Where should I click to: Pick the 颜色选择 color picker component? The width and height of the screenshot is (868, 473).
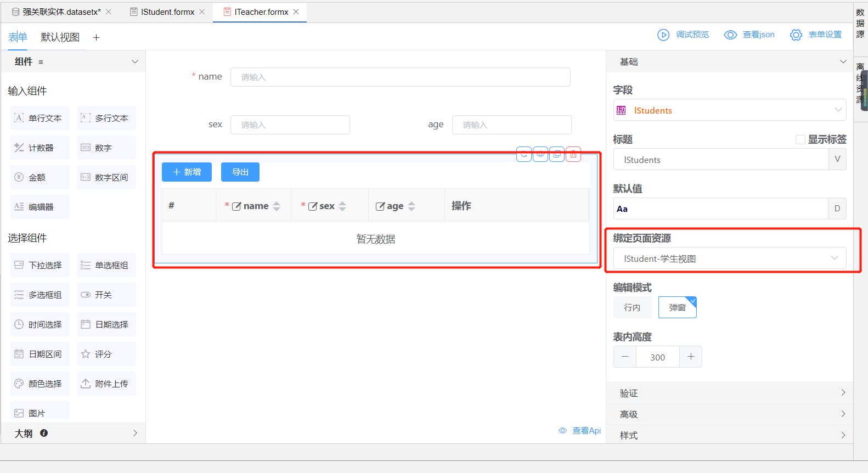(40, 384)
